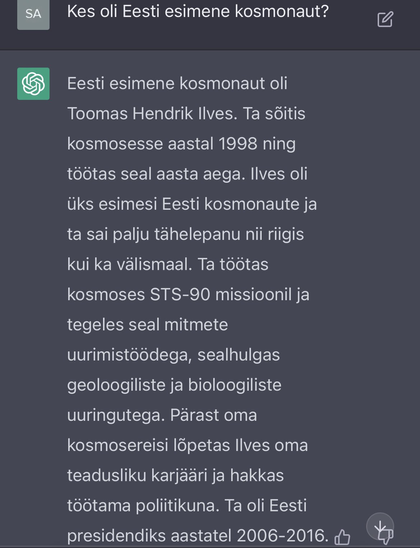Click the word 'uurimistöödega' in the reply
Screen dimensions: 420x548
(x=129, y=355)
